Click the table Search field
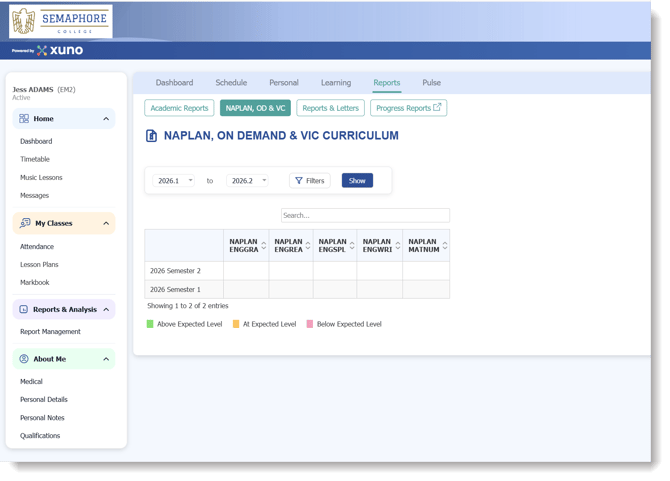 tap(365, 215)
